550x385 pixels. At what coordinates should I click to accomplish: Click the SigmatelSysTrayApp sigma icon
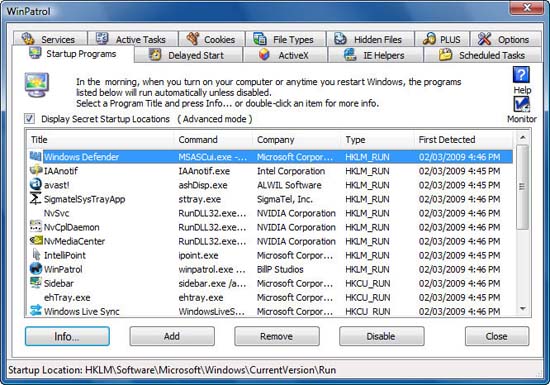point(35,199)
